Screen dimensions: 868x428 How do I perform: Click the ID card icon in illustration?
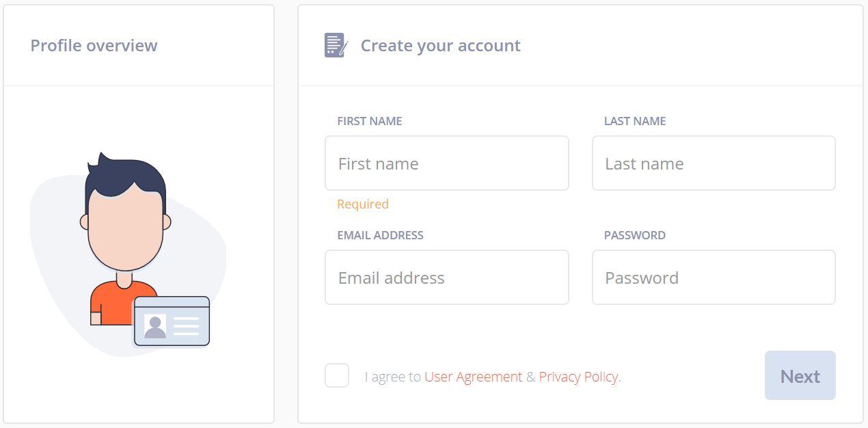[x=172, y=321]
